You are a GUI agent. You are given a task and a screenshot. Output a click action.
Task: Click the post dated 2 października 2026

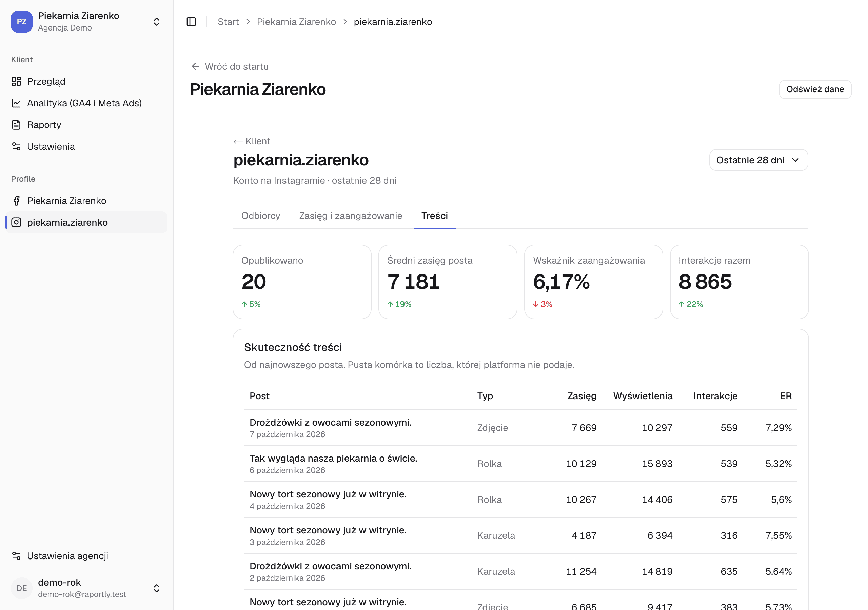click(x=520, y=571)
